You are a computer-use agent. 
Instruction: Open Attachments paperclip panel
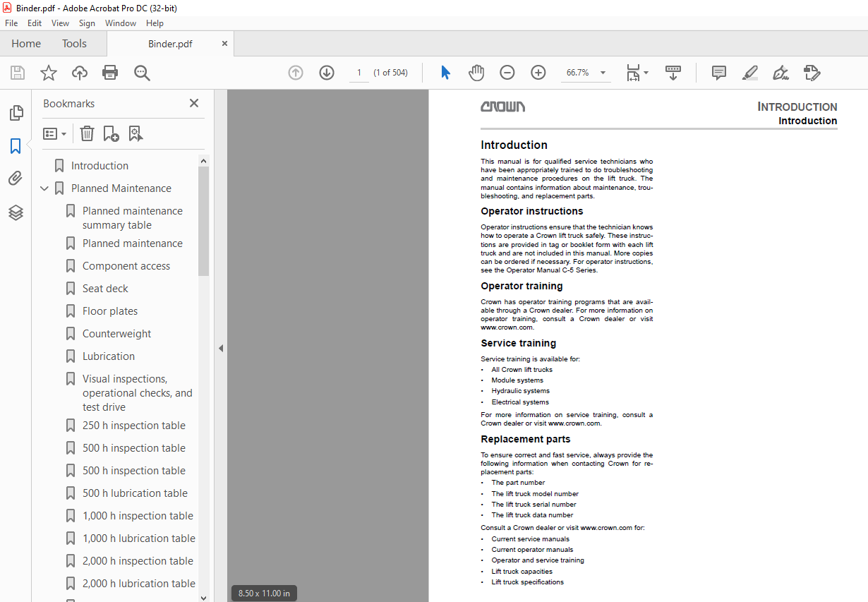16,179
